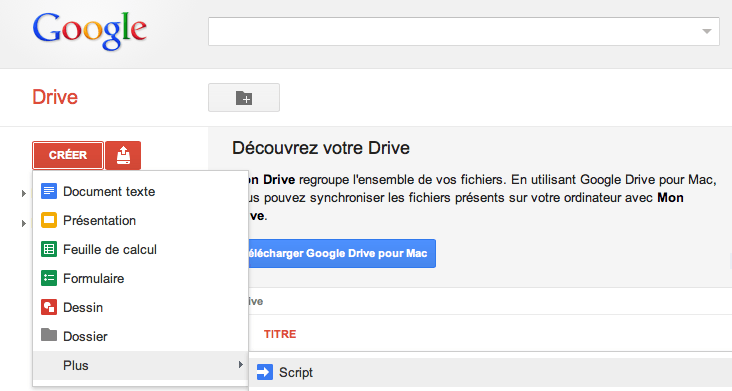Select Présentation from the create menu
The width and height of the screenshot is (732, 391).
pyautogui.click(x=140, y=220)
